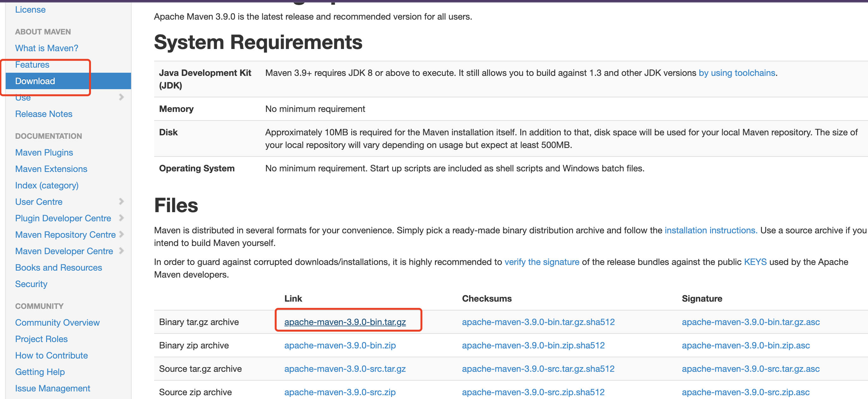Screen dimensions: 868x399
Task: Click the Signature column header
Action: 702,298
